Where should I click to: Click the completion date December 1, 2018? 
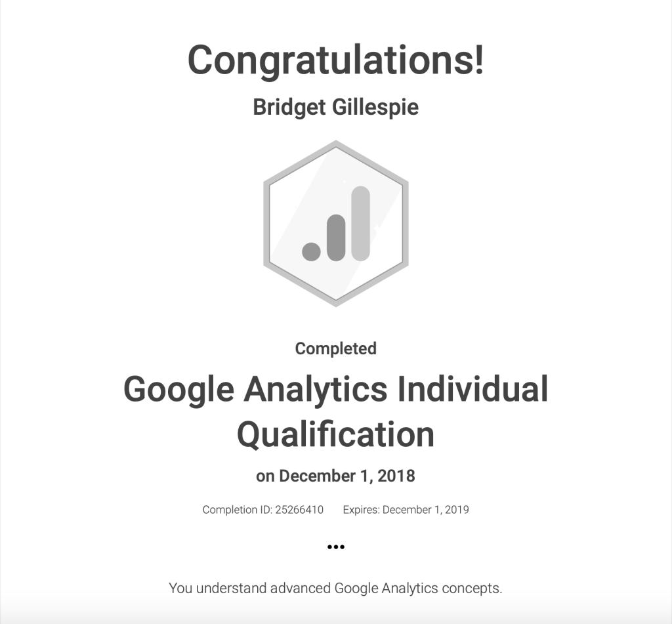click(347, 476)
